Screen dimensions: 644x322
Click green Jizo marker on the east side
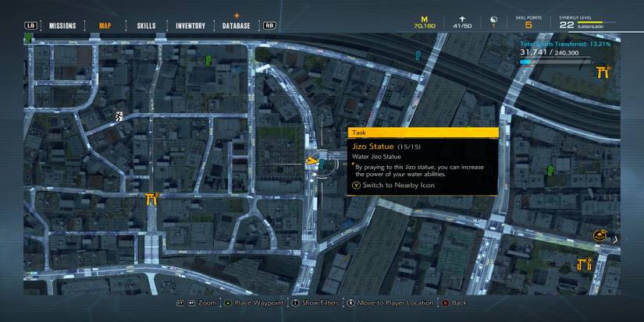(x=550, y=170)
